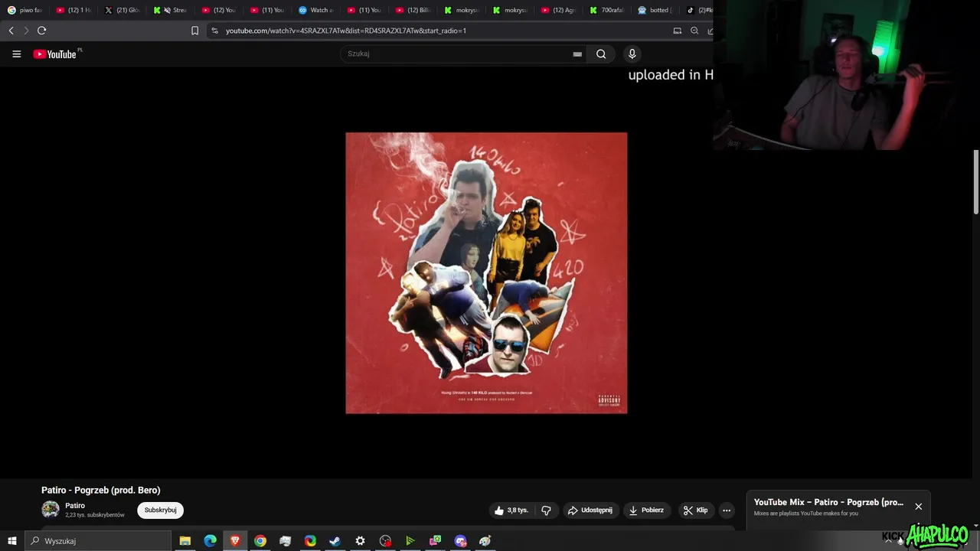Dislike the video with thumbs-down

[x=546, y=510]
